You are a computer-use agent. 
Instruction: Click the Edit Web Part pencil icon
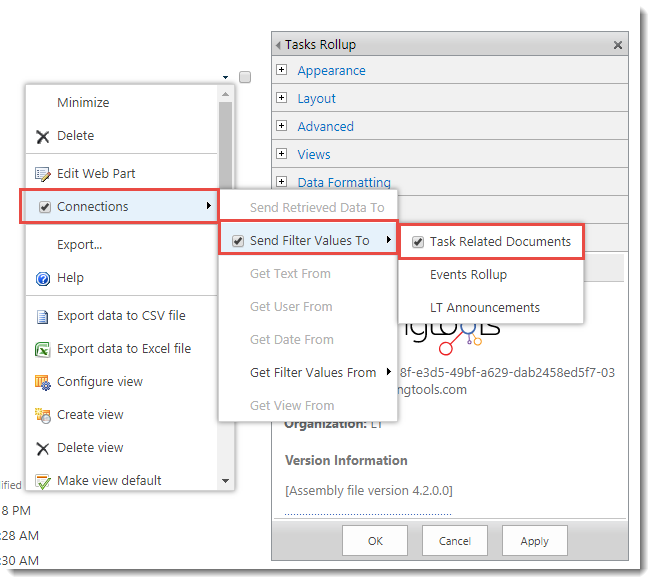tap(43, 174)
